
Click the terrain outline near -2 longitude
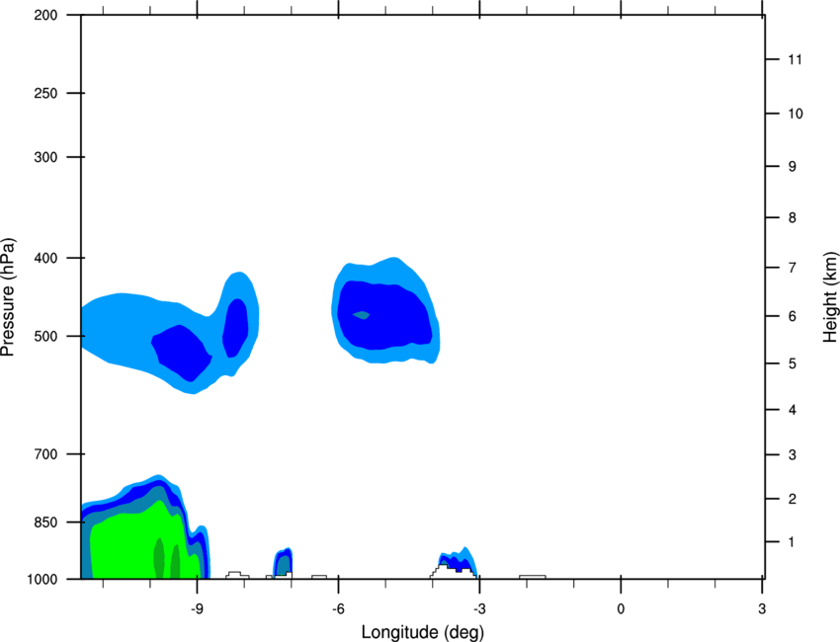pos(532,577)
